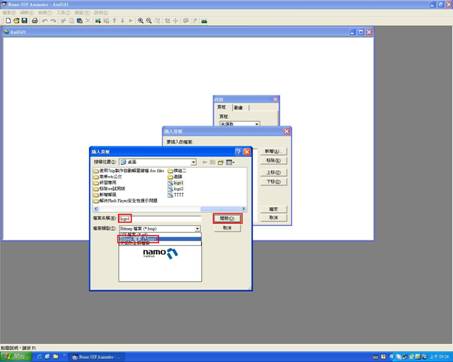Click the zoom in magnifier icon
453x362 pixels.
click(141, 21)
